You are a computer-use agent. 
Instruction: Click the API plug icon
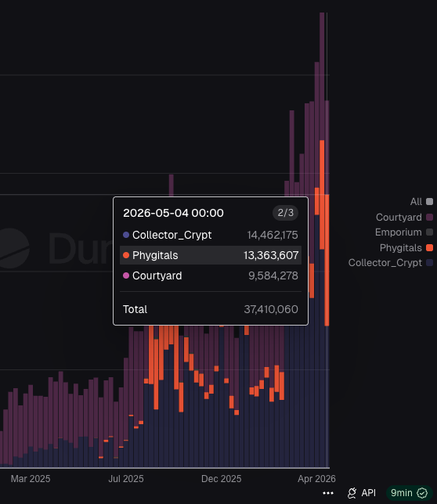click(x=352, y=493)
